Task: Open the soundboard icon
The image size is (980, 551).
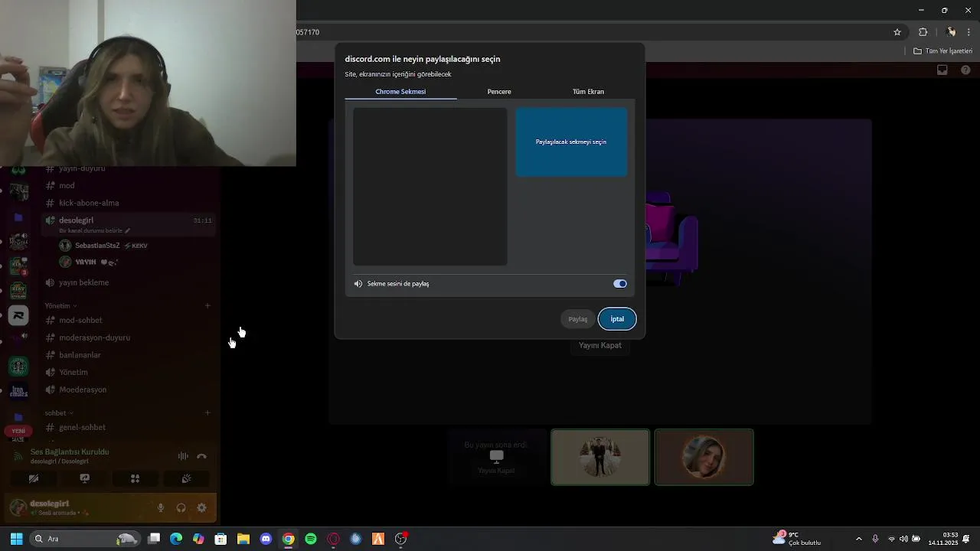Action: tap(186, 478)
